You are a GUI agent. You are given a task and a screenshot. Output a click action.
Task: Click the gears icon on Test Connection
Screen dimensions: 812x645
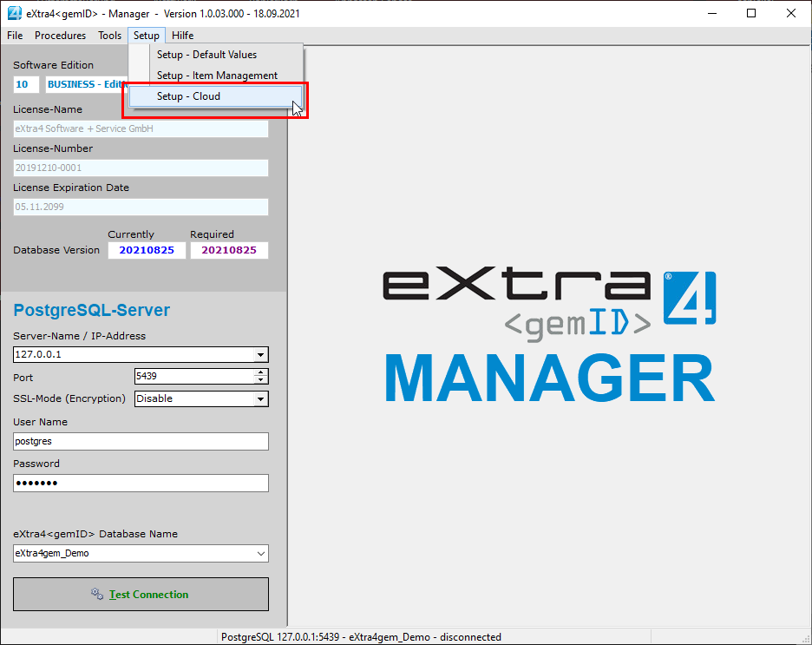pyautogui.click(x=98, y=594)
